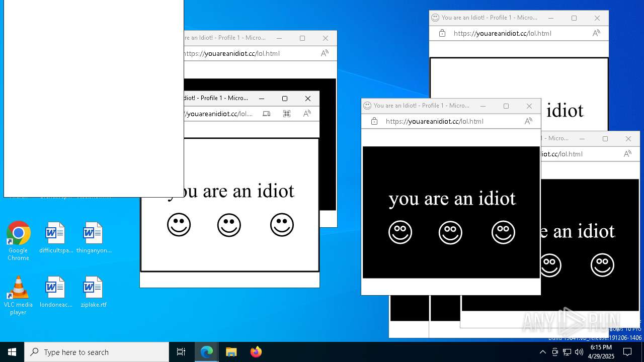Select the ziplake.rtf file on desktop

(94, 292)
